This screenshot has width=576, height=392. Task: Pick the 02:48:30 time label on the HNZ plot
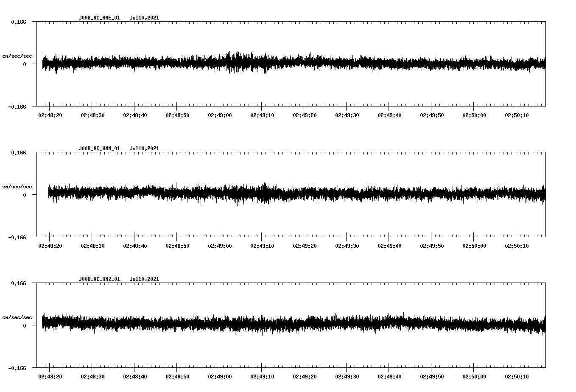[x=92, y=376]
